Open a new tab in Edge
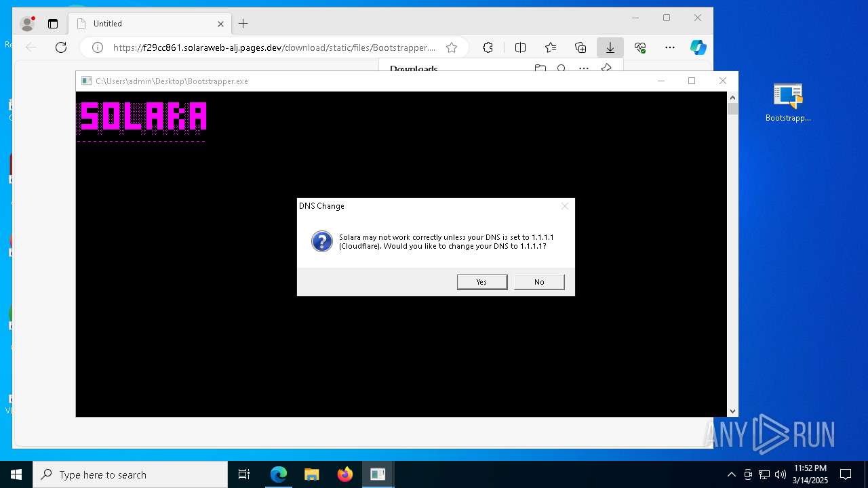 (243, 24)
